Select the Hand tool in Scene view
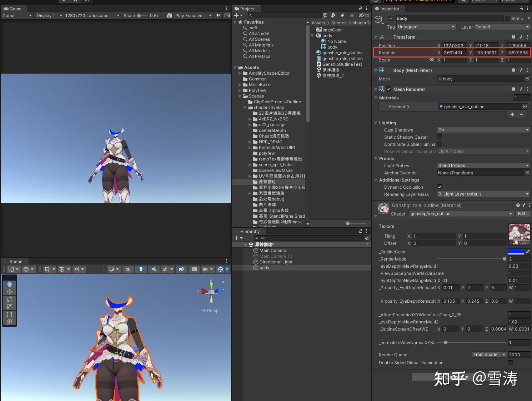532x401 pixels. pos(10,284)
